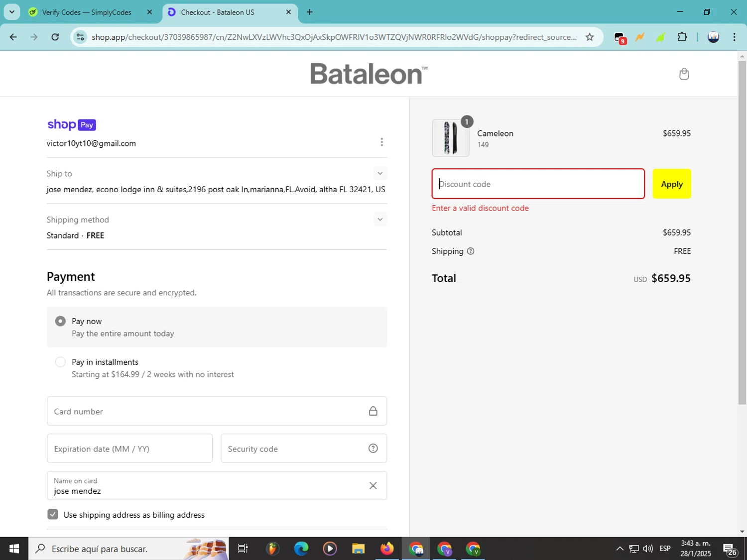Click the Windows search box

pyautogui.click(x=128, y=549)
